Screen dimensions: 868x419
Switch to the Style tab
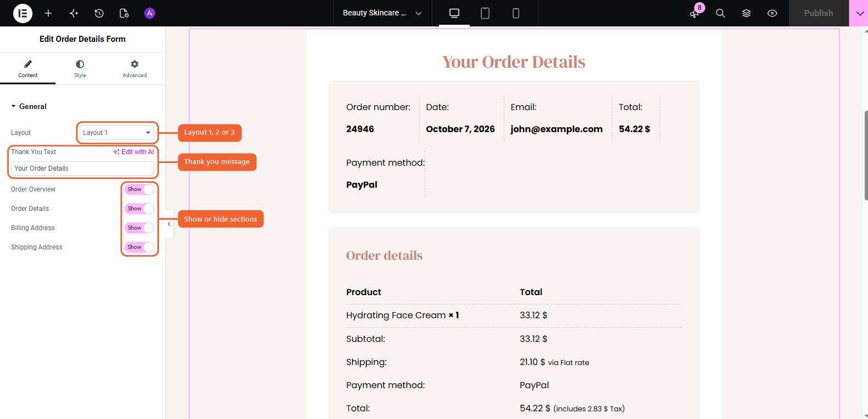tap(80, 69)
